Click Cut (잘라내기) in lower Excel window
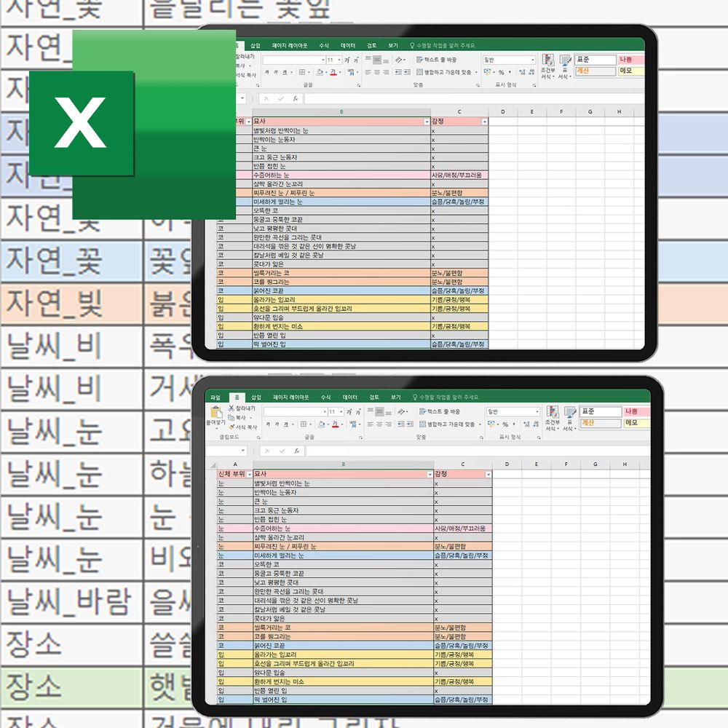 (242, 408)
